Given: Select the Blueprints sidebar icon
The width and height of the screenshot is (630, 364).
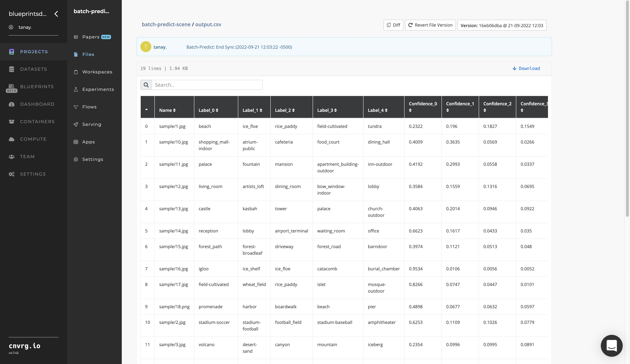Looking at the screenshot, I should 12,86.
